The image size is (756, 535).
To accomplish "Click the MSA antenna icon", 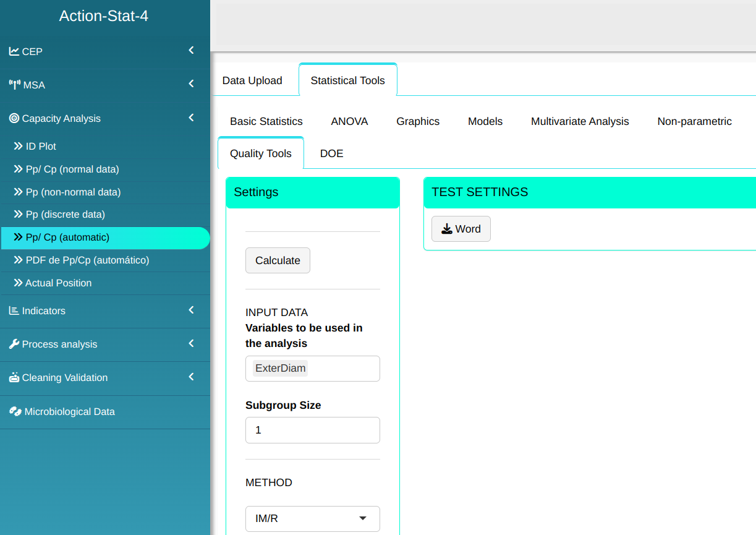I will click(14, 85).
